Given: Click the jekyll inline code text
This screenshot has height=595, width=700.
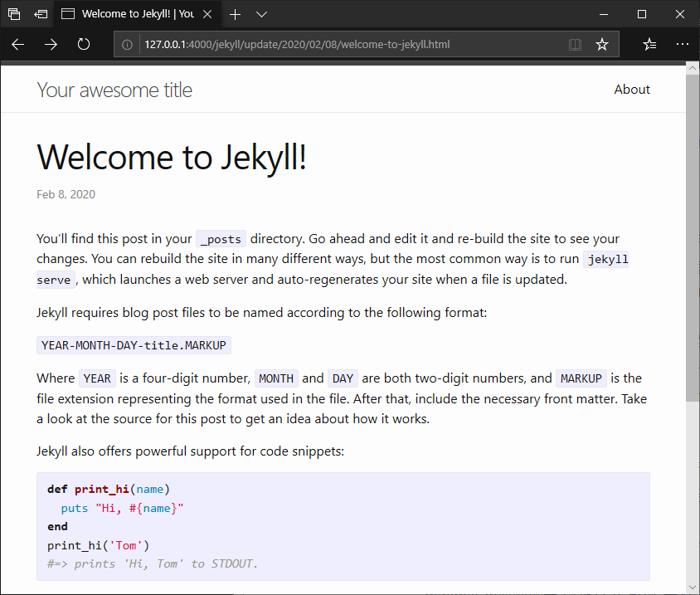Looking at the screenshot, I should coord(608,259).
